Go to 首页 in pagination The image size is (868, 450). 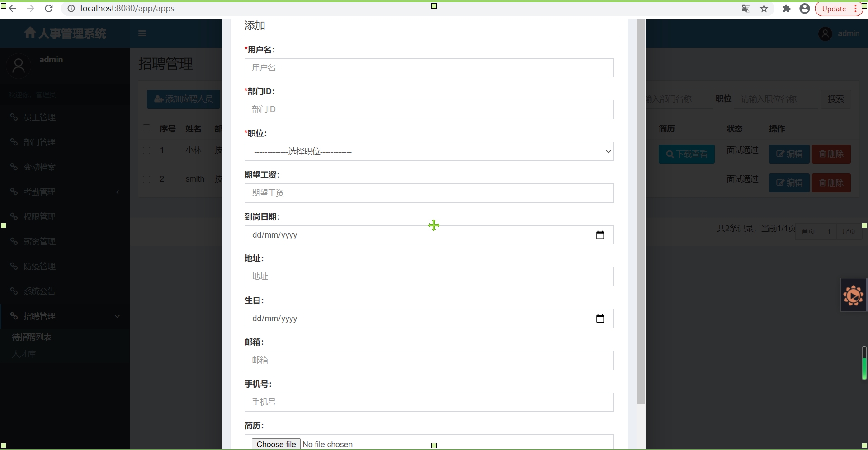(808, 231)
